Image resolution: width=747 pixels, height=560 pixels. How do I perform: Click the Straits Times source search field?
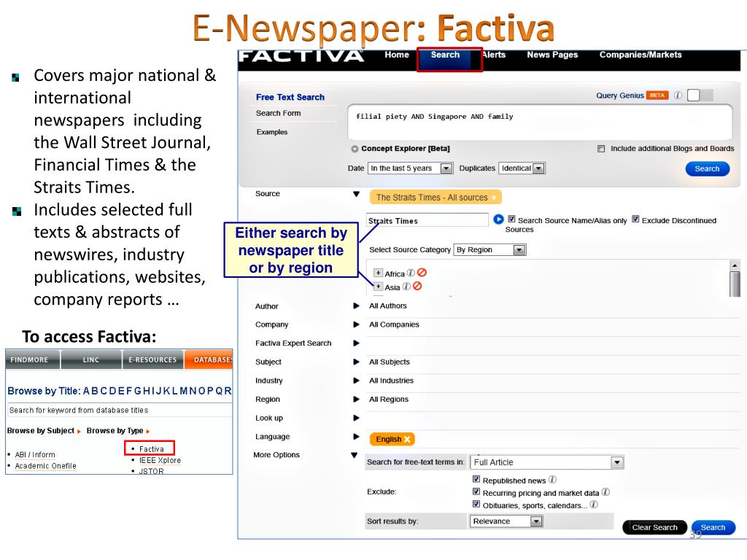click(427, 220)
